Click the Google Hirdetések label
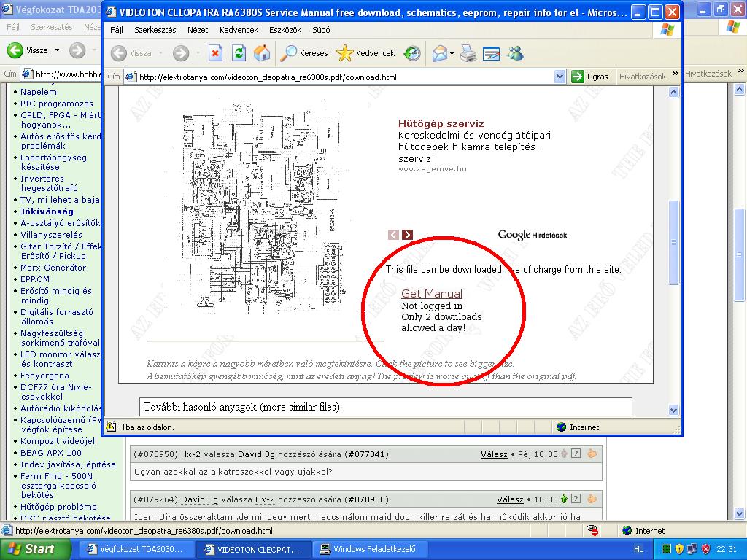The width and height of the screenshot is (747, 560). (x=533, y=235)
